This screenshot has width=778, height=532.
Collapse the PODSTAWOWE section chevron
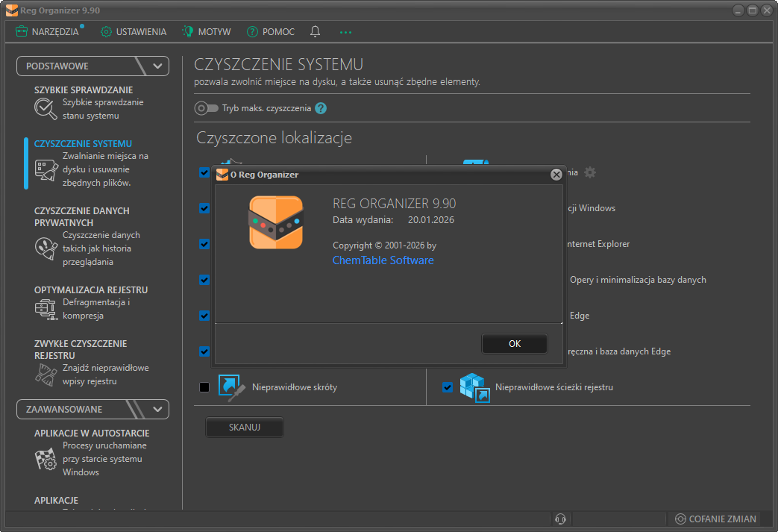[158, 66]
